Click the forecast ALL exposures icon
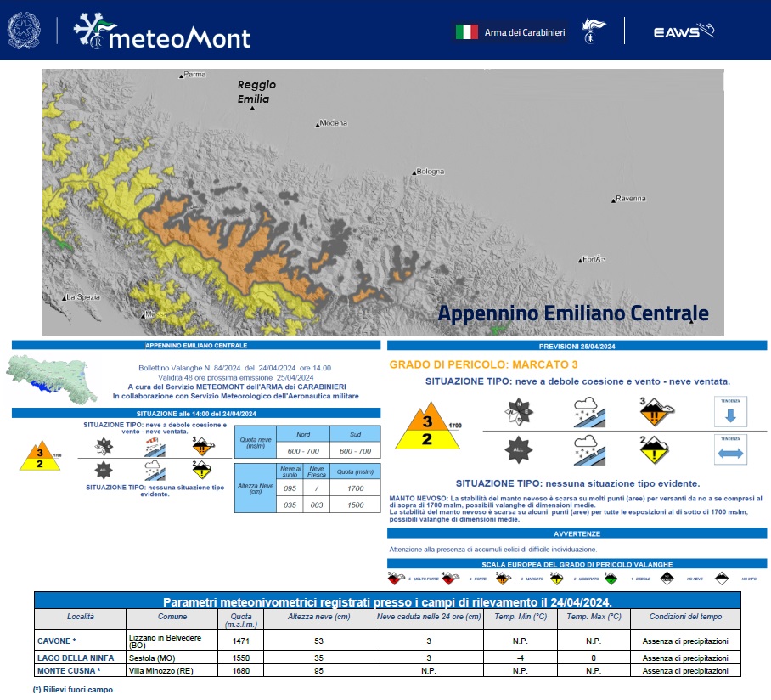The height and width of the screenshot is (700, 771). (519, 449)
